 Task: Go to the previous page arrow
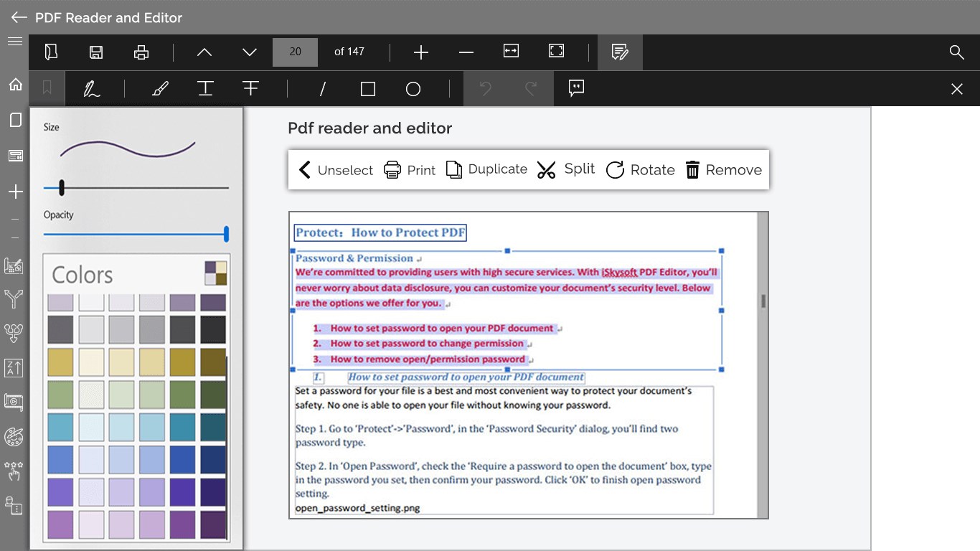tap(204, 52)
